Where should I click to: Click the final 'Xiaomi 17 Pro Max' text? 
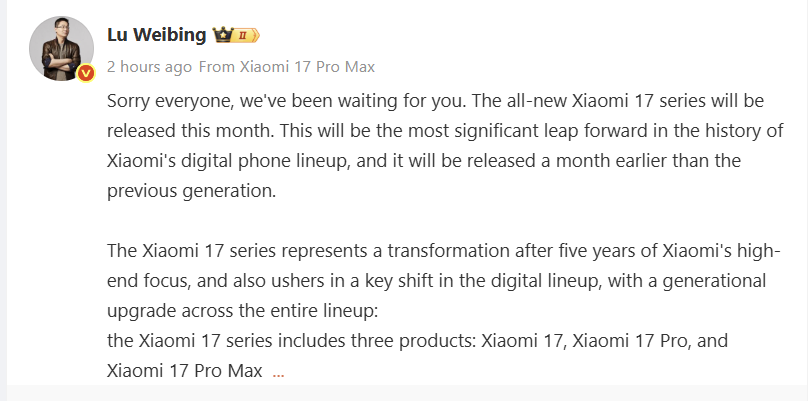coord(185,371)
